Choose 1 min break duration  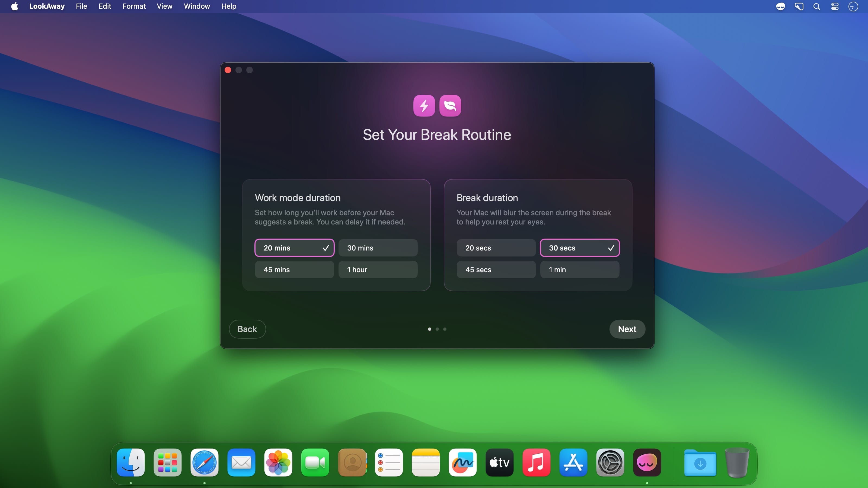click(x=580, y=269)
